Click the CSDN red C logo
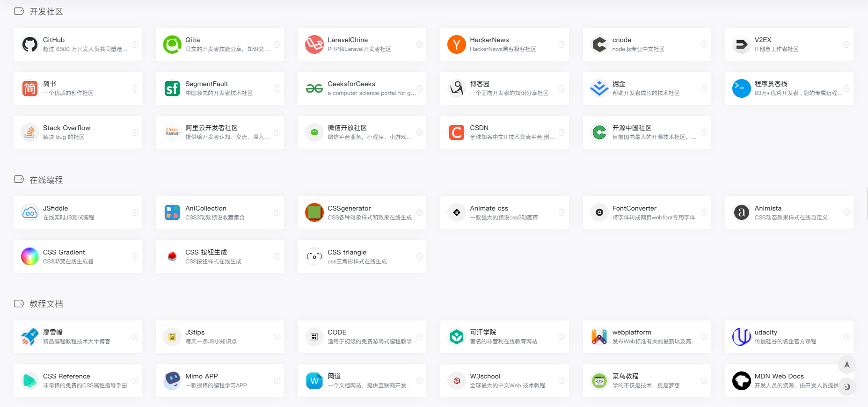Viewport: 868px width, 407px height. 456,133
